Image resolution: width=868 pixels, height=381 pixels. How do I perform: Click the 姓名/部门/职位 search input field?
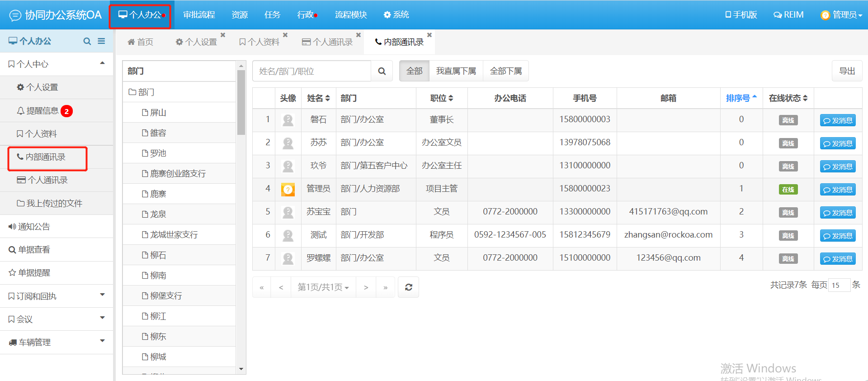(x=311, y=71)
